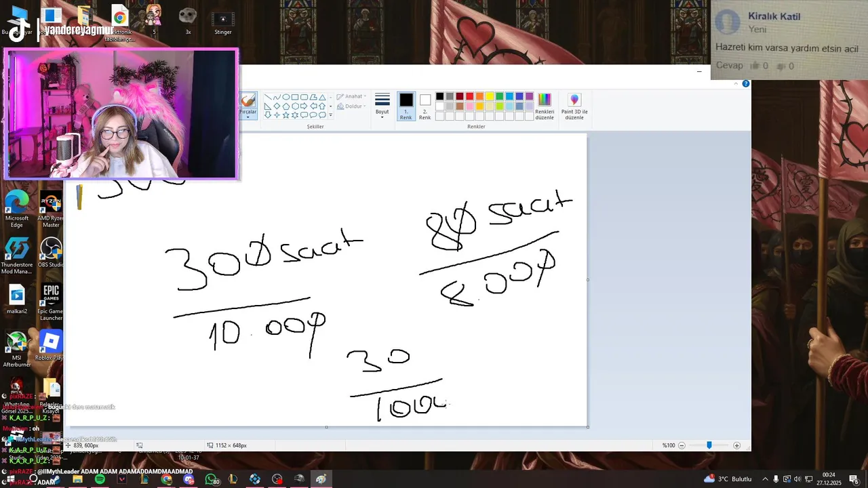This screenshot has height=488, width=868.
Task: Activate the 2. Renk color slot
Action: [425, 106]
